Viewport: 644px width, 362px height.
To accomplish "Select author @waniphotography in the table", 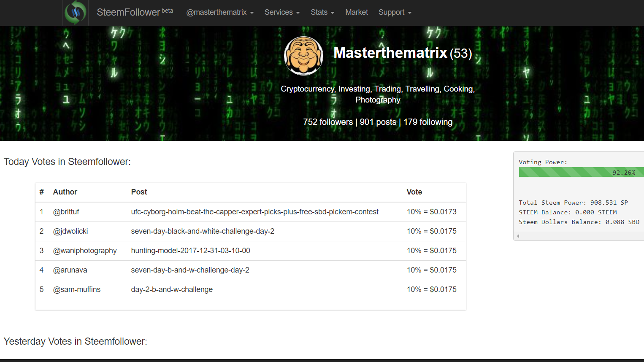I will pyautogui.click(x=85, y=251).
